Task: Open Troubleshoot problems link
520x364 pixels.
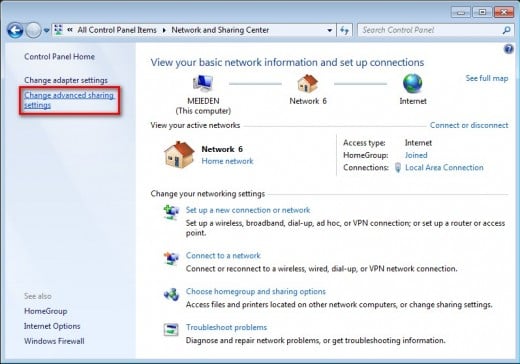Action: click(x=226, y=327)
